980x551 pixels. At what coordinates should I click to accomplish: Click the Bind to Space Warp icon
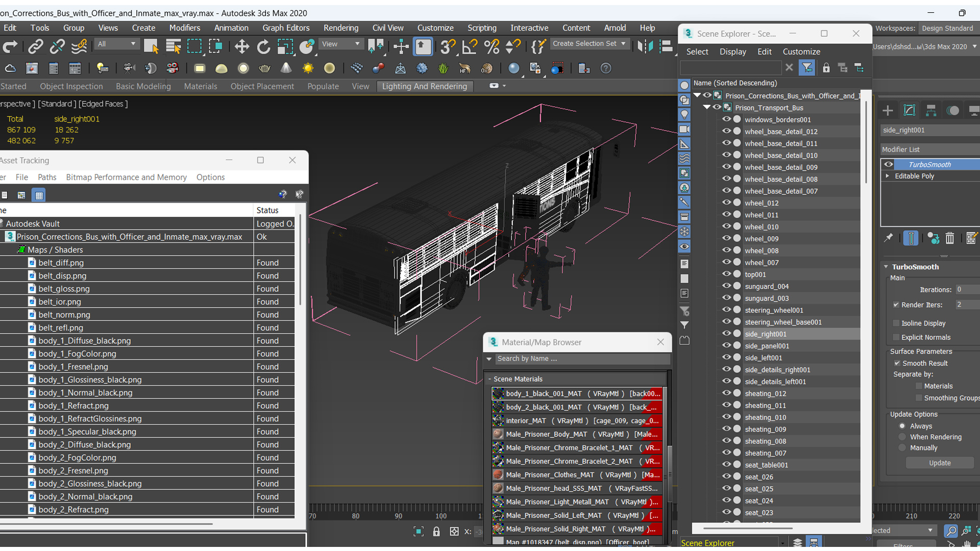coord(79,47)
